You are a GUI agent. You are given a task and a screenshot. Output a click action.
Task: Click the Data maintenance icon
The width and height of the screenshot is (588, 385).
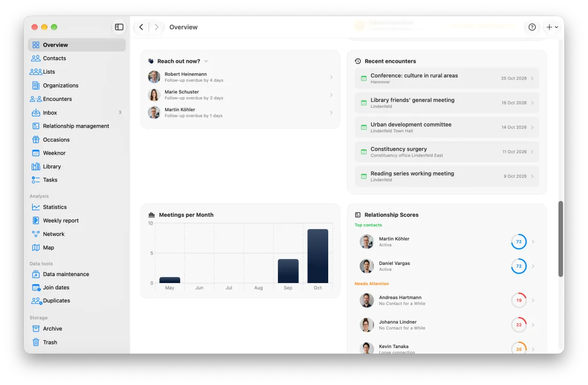point(36,274)
